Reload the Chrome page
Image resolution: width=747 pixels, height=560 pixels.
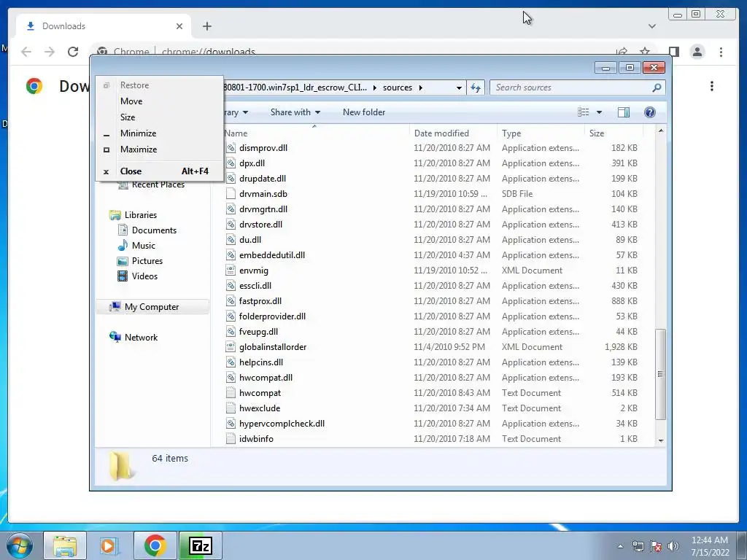[73, 52]
